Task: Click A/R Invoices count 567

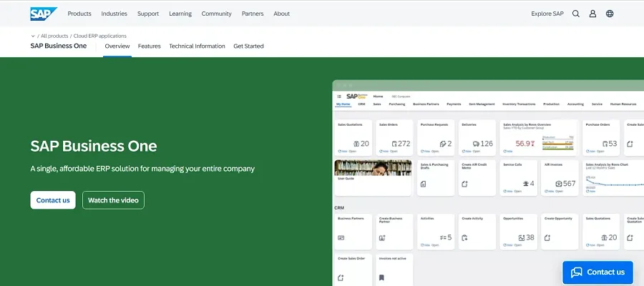Action: click(570, 184)
